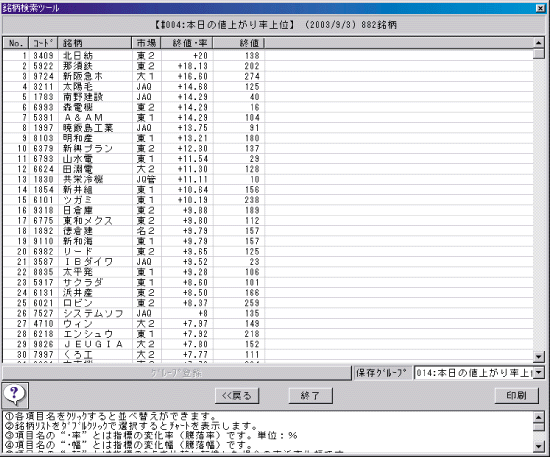
Task: Click the <<戻る back button
Action: 237,396
